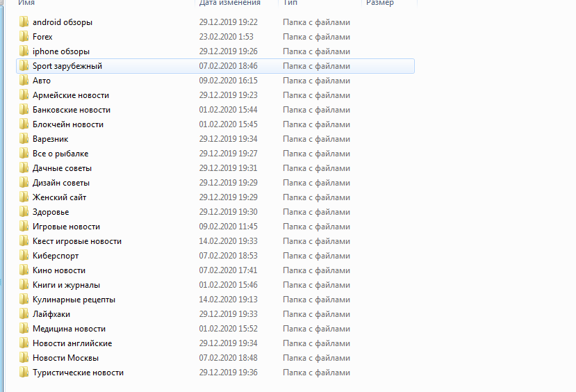Screen dimensions: 576x392
Task: Sort list by the Имя column header
Action: pos(26,3)
